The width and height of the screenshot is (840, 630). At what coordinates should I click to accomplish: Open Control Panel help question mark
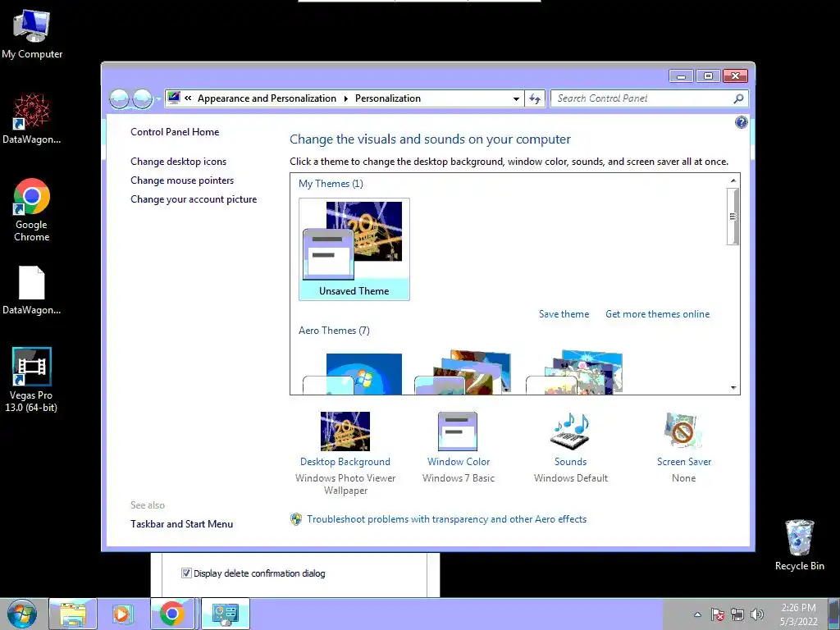coord(741,123)
